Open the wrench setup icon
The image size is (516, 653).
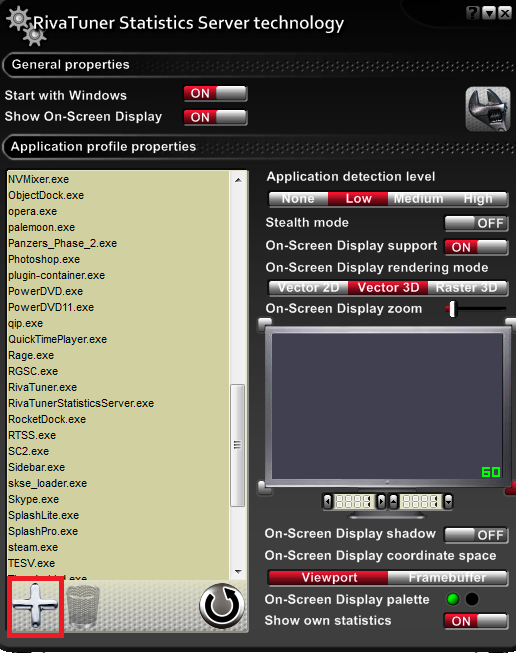coord(488,109)
